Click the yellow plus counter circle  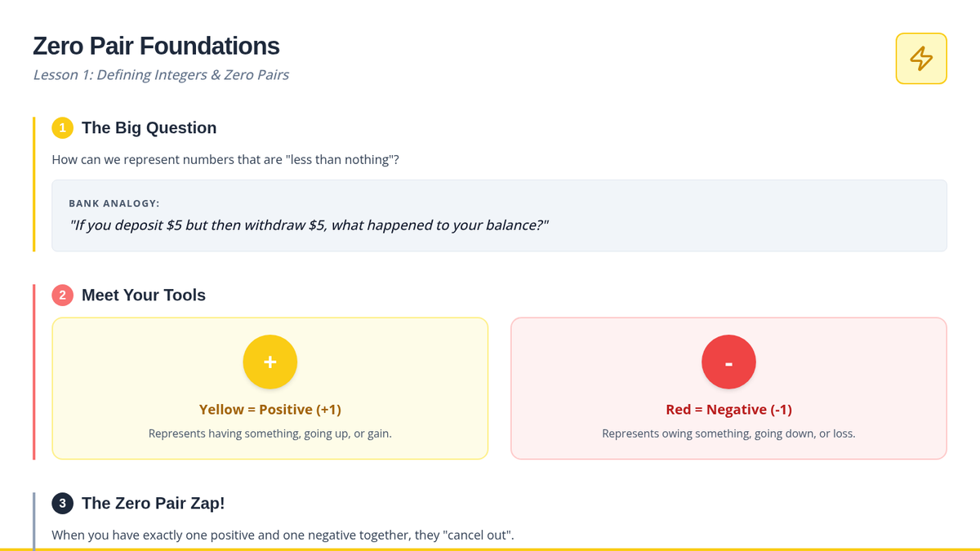[x=269, y=362]
